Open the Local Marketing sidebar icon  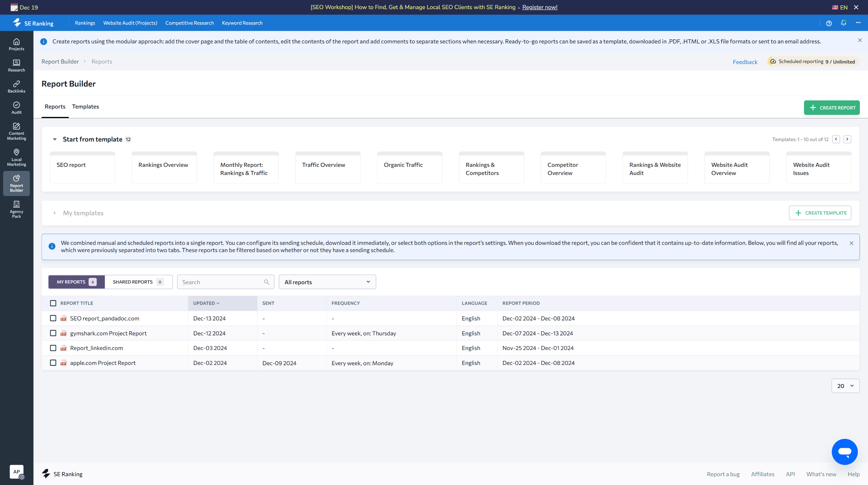point(16,157)
